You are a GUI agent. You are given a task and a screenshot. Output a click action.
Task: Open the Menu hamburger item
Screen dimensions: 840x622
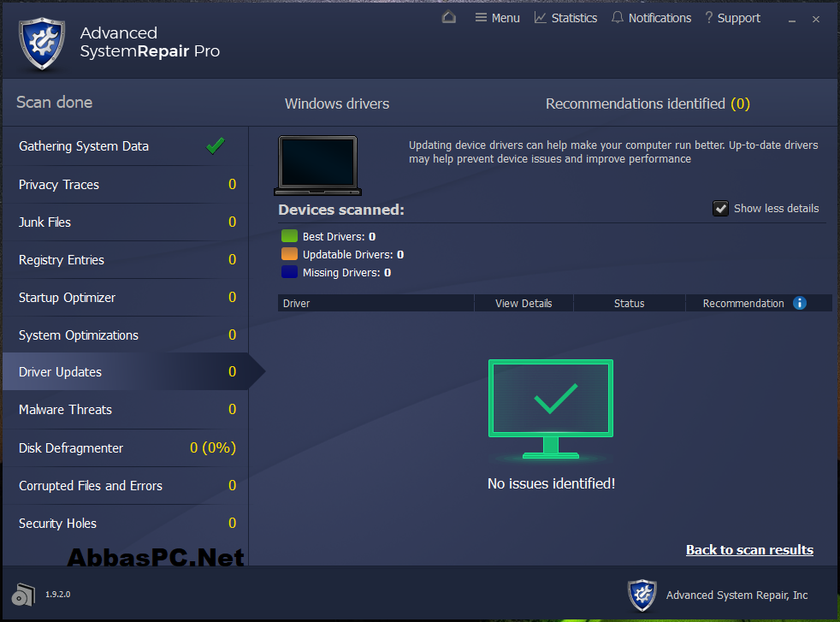(497, 18)
